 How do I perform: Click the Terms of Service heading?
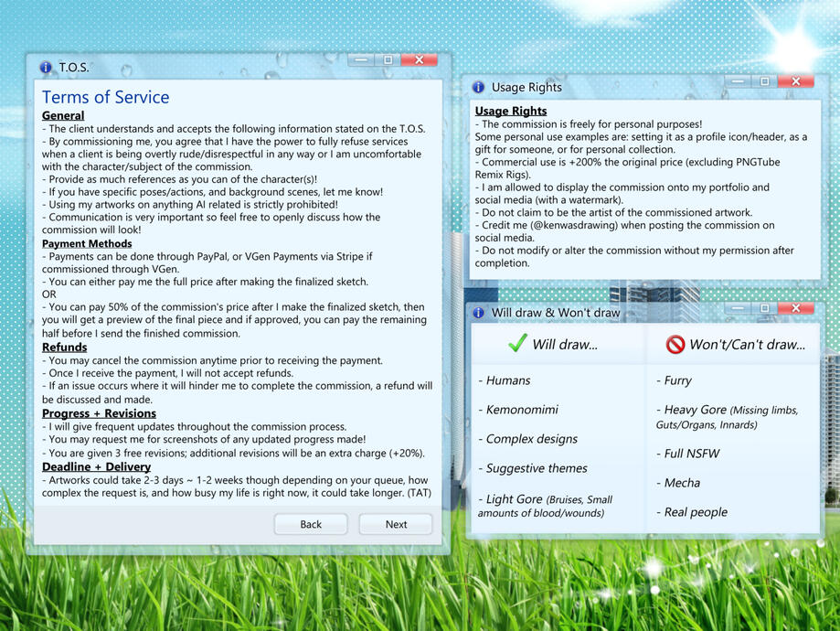(x=105, y=97)
